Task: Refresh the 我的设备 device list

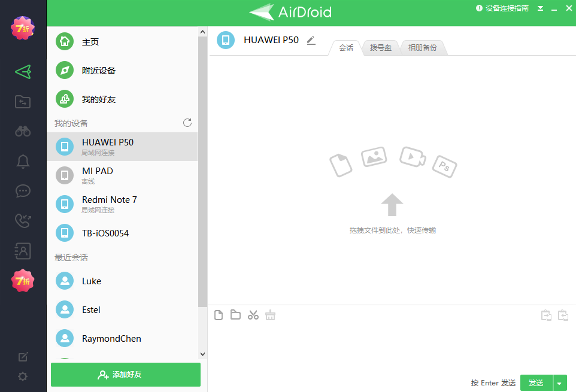Action: point(187,123)
